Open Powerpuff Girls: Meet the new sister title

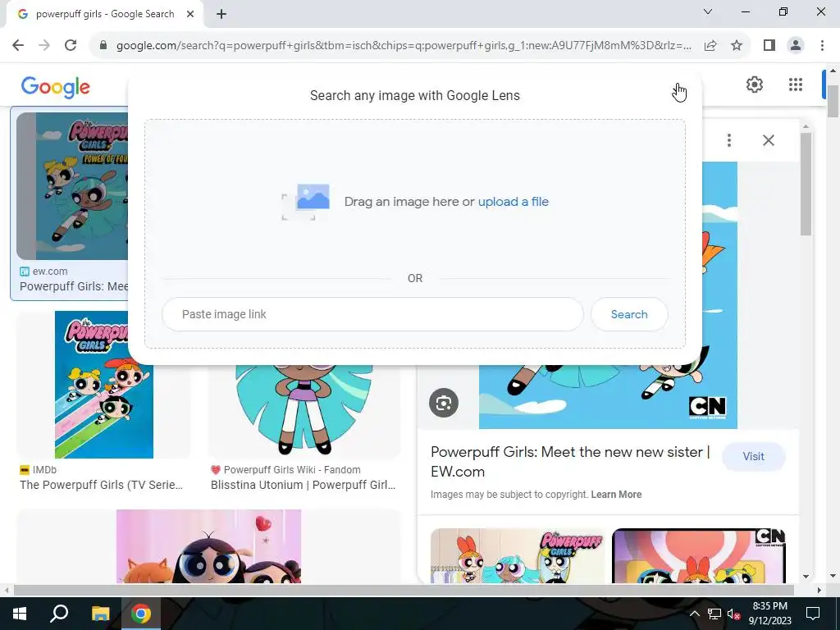(570, 462)
